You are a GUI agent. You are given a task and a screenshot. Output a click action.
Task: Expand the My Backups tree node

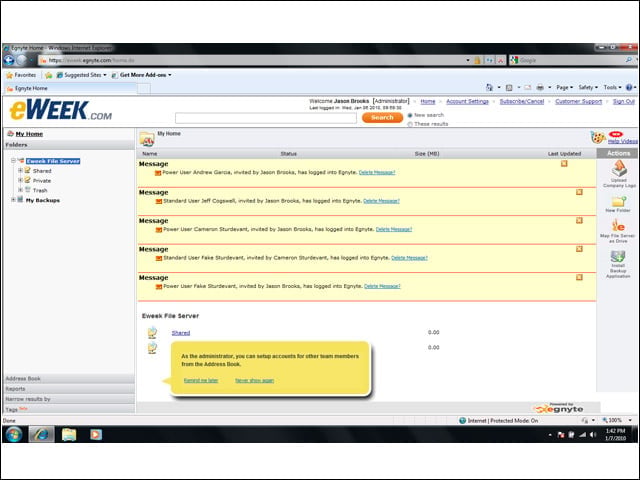(13, 200)
